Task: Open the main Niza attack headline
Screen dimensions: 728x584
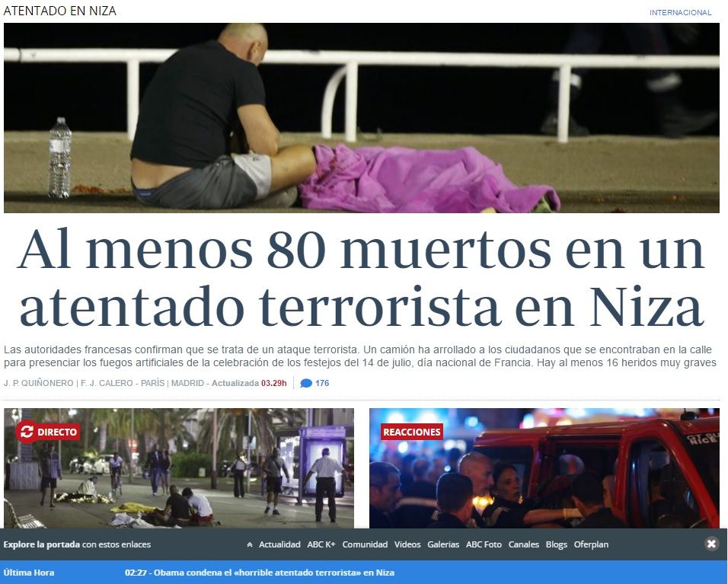Action: pyautogui.click(x=361, y=279)
